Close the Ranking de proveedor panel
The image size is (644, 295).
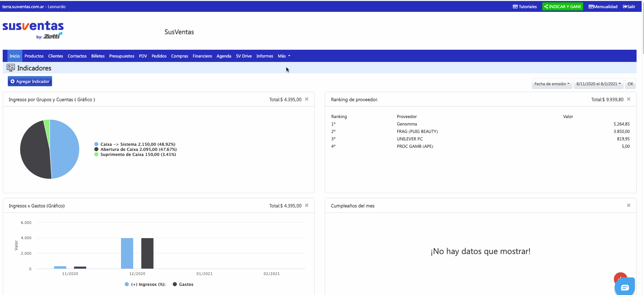coord(629,99)
